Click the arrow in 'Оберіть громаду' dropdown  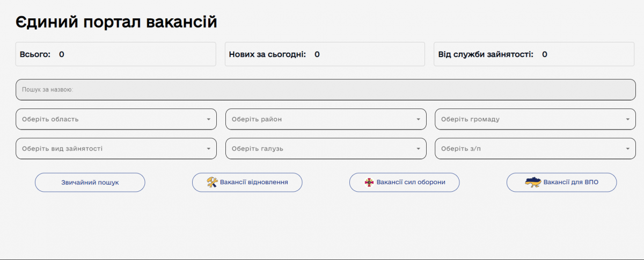[628, 119]
